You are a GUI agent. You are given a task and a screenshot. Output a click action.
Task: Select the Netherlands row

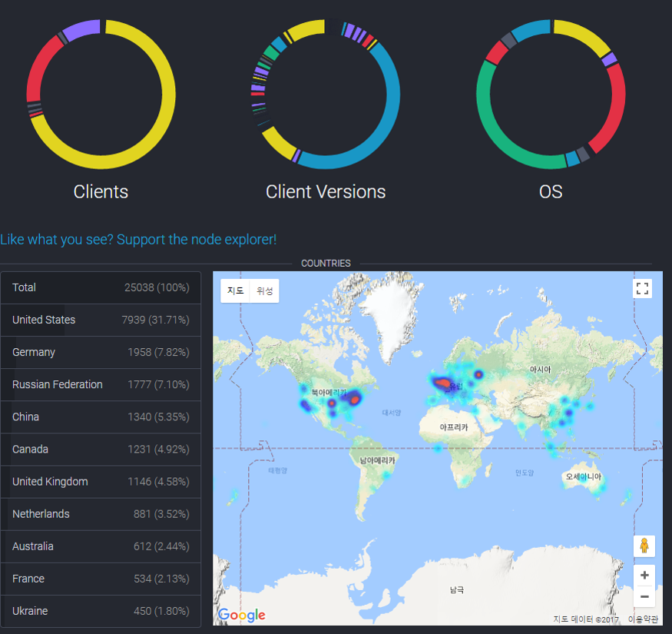[x=101, y=514]
